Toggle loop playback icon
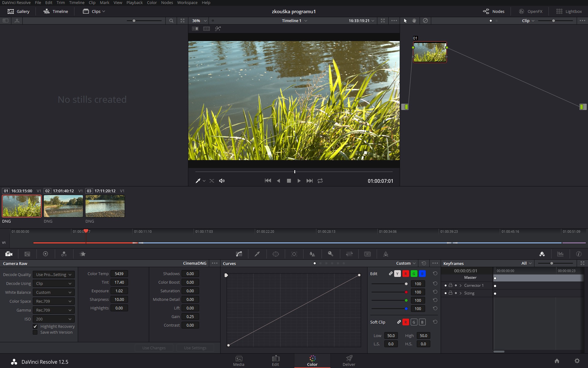Image resolution: width=588 pixels, height=368 pixels. [x=320, y=181]
